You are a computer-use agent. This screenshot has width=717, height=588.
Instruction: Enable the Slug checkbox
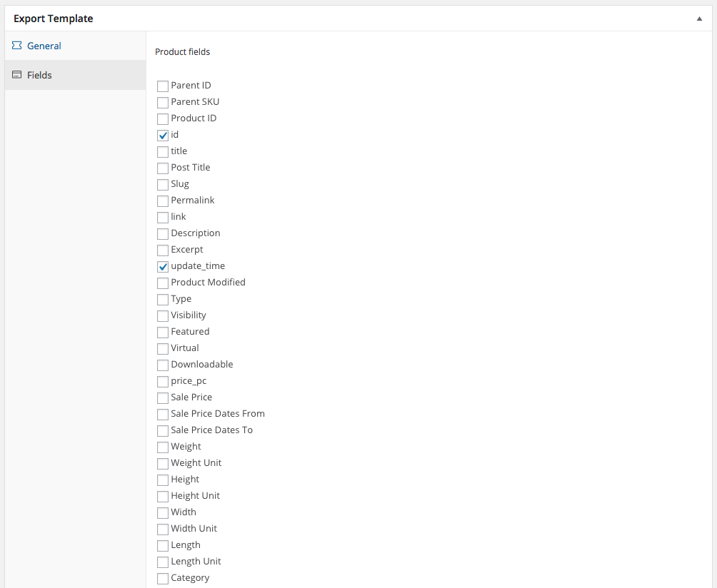163,185
